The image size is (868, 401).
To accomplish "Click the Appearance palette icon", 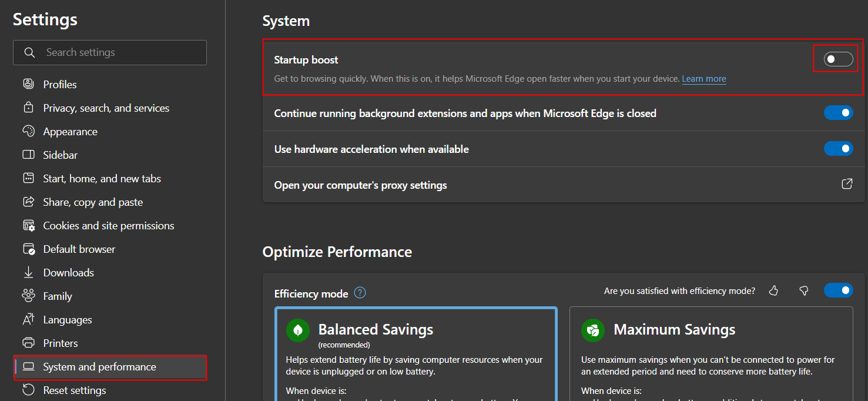I will pos(28,131).
